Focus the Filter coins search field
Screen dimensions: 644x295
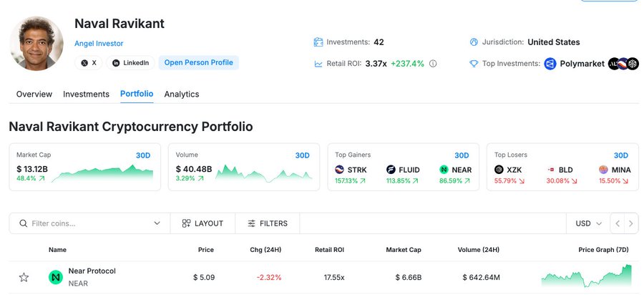89,223
